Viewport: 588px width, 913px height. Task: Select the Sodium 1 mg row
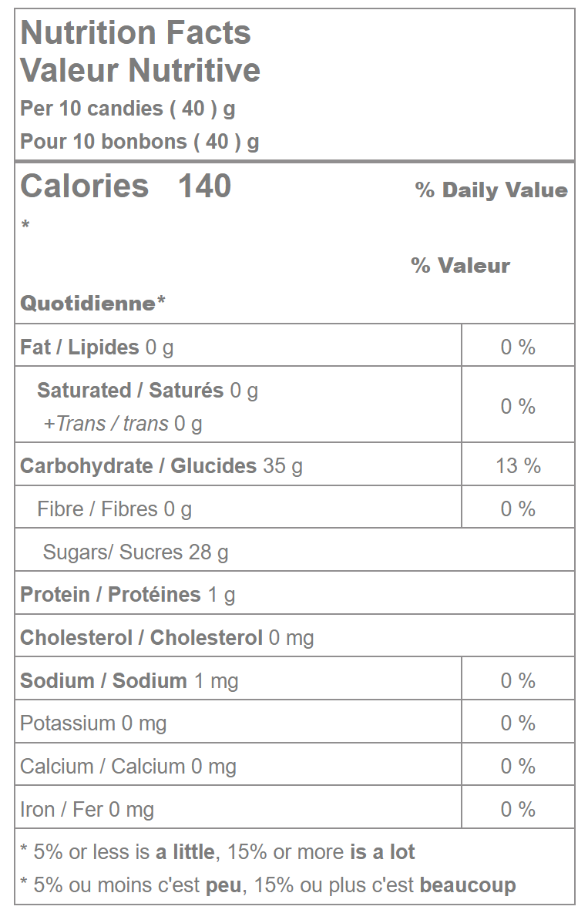[x=129, y=681]
